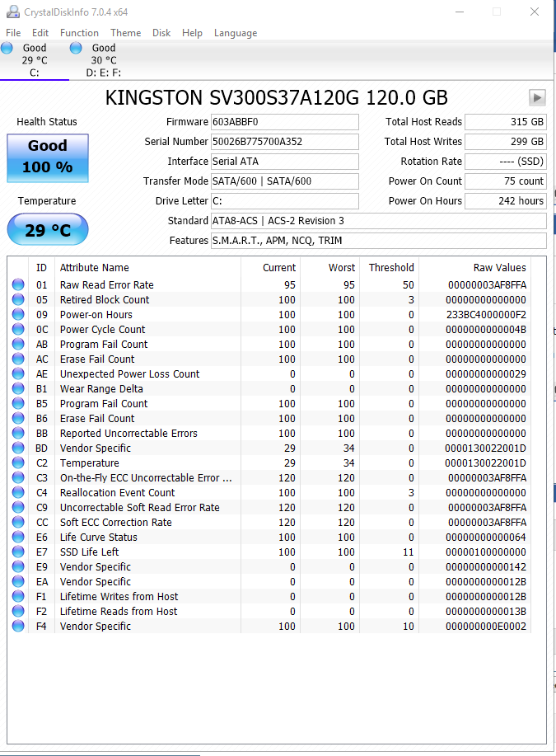Click status orb for AC Erase Fail Count
This screenshot has width=556, height=756.
coord(18,359)
